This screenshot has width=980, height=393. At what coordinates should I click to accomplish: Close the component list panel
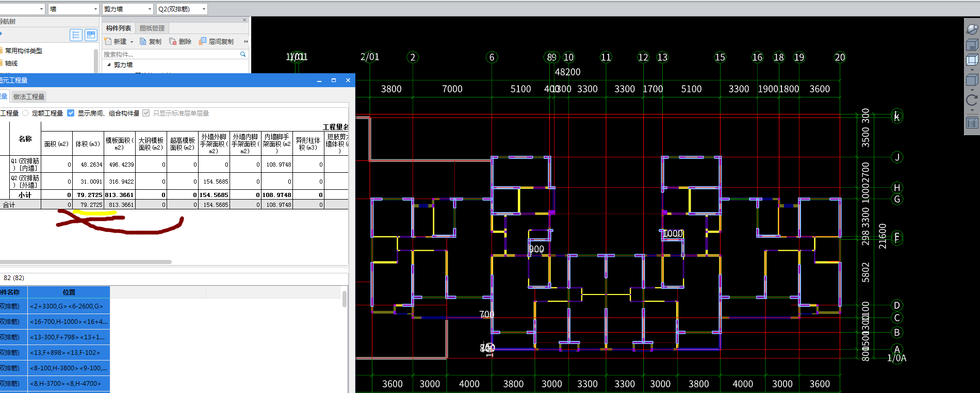pyautogui.click(x=244, y=20)
